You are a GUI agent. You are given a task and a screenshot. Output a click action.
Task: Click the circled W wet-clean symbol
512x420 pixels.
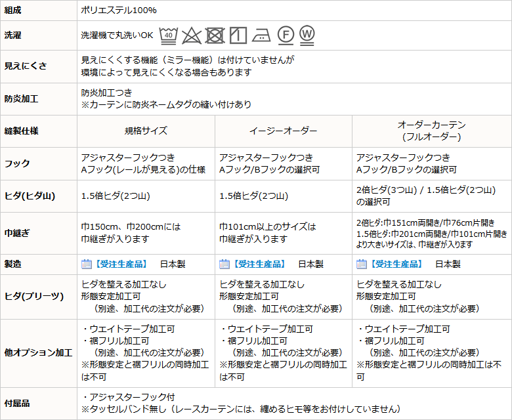pos(307,34)
